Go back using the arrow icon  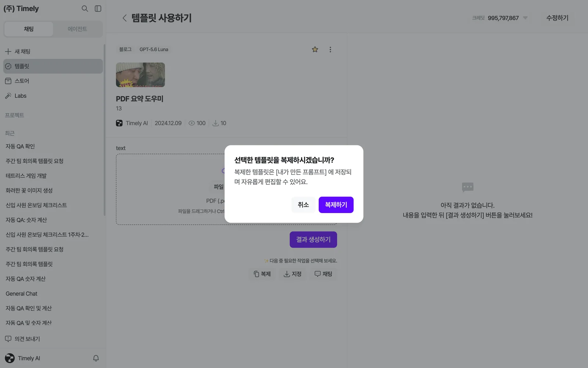pyautogui.click(x=125, y=18)
